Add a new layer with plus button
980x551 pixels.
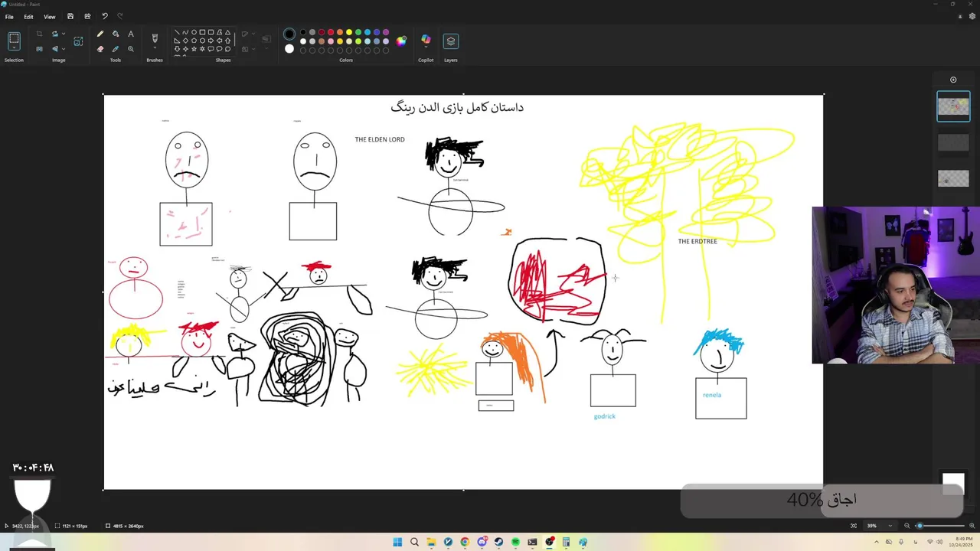(953, 80)
